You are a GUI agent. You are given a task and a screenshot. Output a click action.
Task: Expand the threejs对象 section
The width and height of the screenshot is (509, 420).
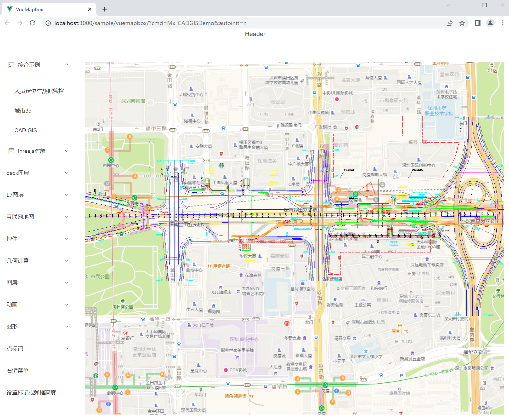click(38, 151)
